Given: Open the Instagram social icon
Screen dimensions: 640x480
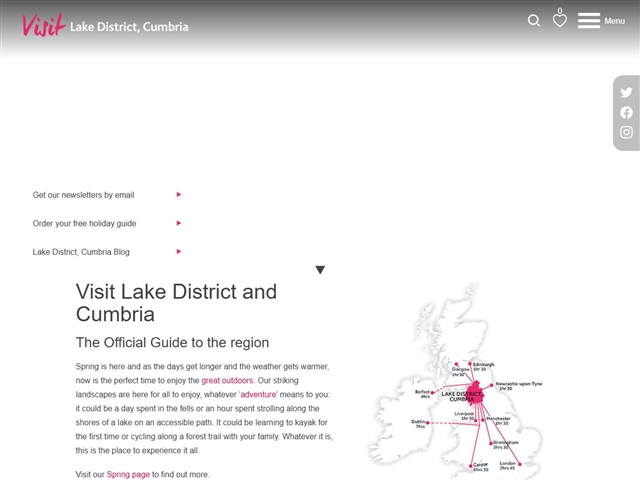Looking at the screenshot, I should [x=626, y=132].
